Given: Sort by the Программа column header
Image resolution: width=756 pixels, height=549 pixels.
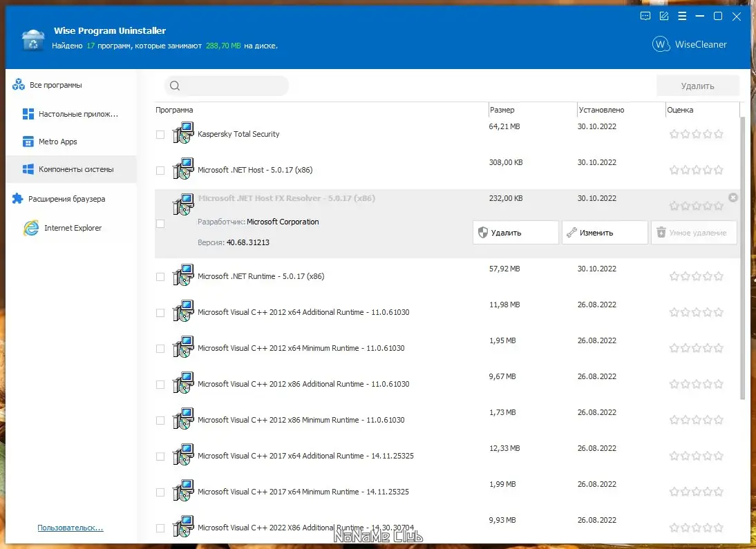Looking at the screenshot, I should point(174,110).
